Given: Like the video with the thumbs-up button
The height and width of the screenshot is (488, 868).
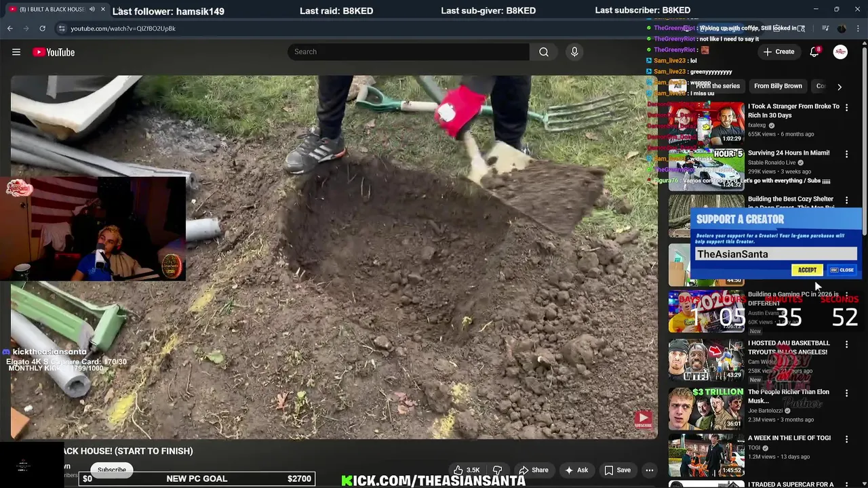Looking at the screenshot, I should [466, 470].
